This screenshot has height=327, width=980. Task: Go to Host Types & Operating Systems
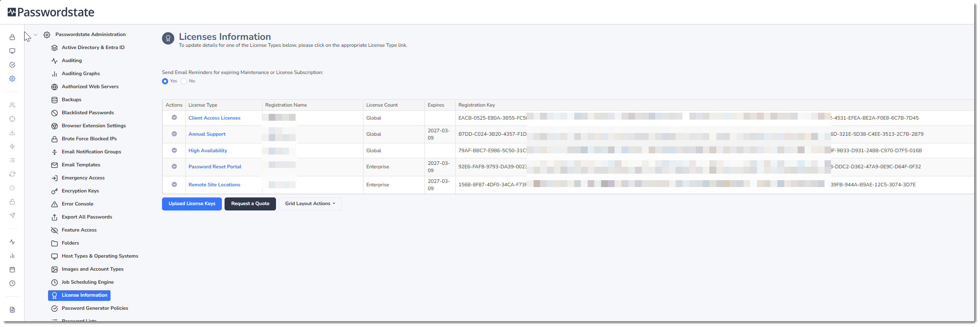[x=100, y=256]
